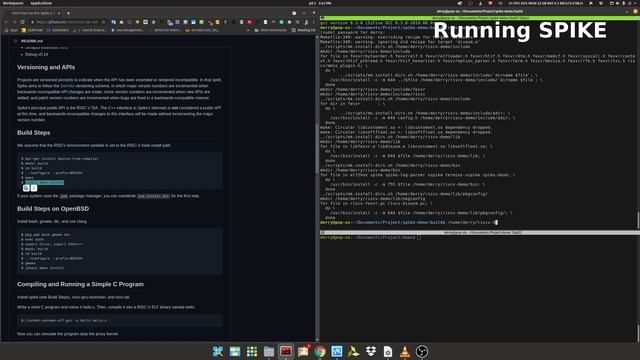This screenshot has height=360, width=640.
Task: Click the highlighted make install command line
Action: click(x=44, y=182)
